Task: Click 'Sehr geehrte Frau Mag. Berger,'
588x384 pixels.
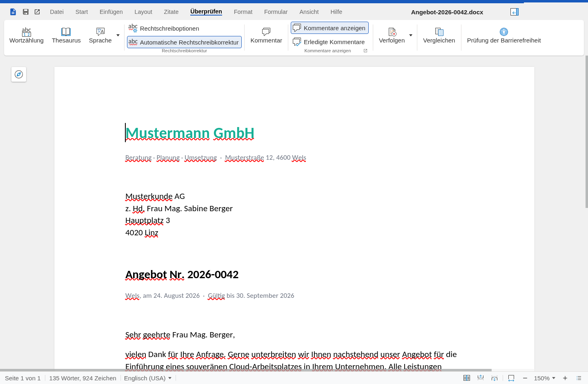Action: coord(180,335)
